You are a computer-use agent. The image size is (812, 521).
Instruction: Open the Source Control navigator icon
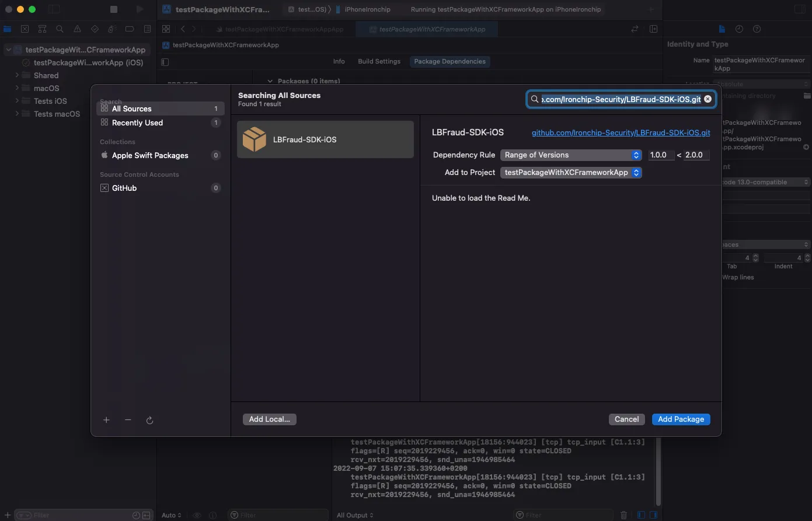[x=25, y=29]
